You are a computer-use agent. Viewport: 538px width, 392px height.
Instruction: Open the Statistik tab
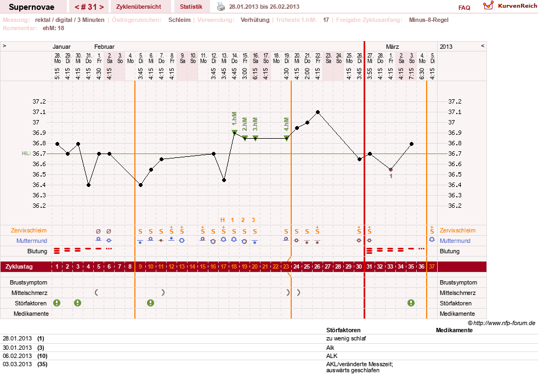[x=191, y=7]
